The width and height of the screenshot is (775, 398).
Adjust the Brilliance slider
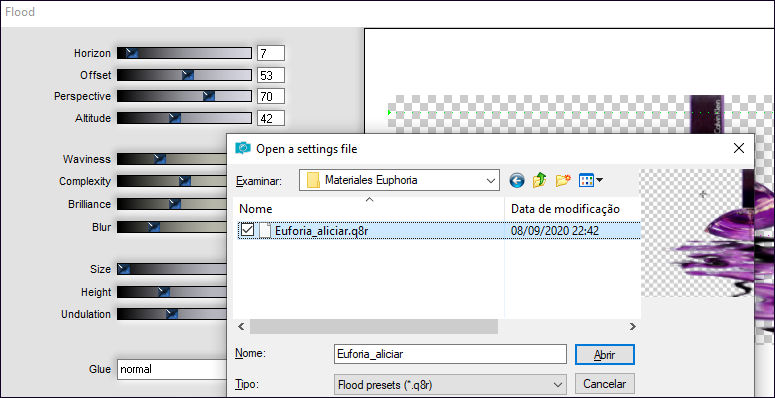172,204
